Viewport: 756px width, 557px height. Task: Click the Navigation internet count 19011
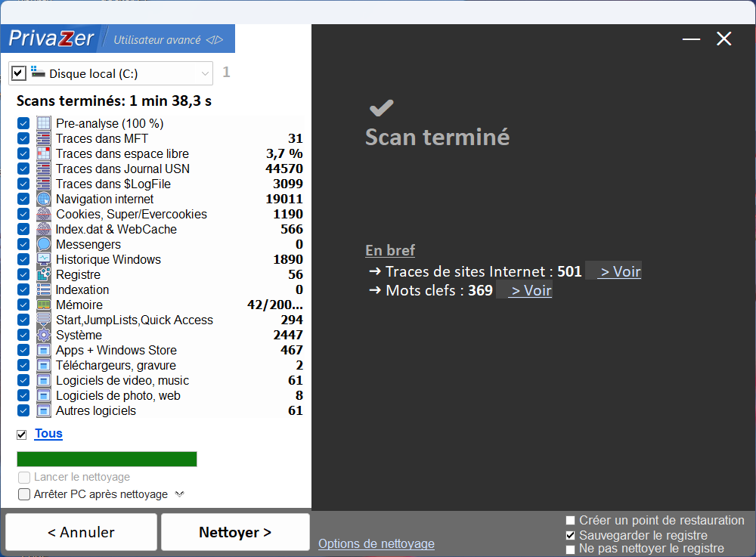(x=284, y=199)
